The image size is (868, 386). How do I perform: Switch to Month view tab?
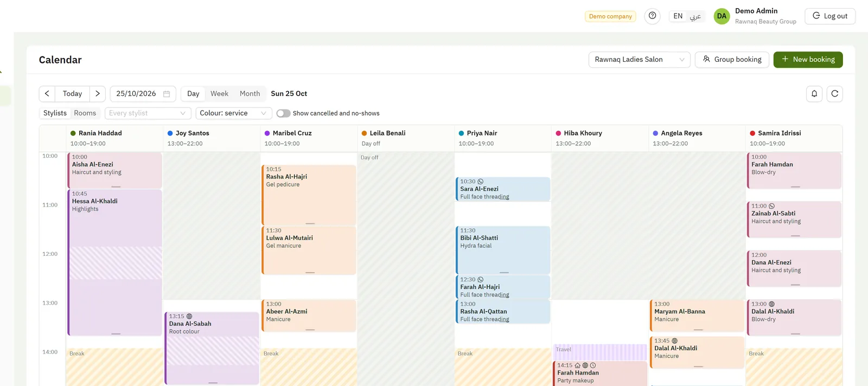coord(250,94)
